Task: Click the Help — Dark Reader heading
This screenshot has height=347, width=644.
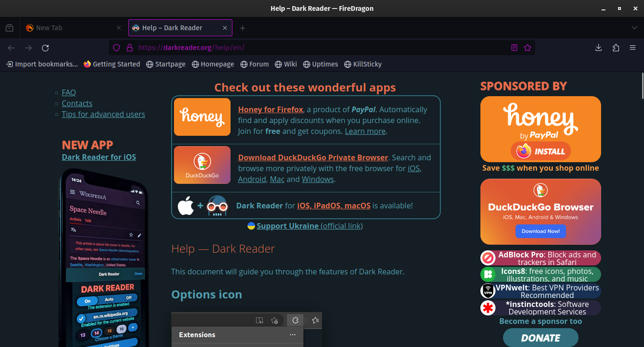Action: (x=223, y=249)
